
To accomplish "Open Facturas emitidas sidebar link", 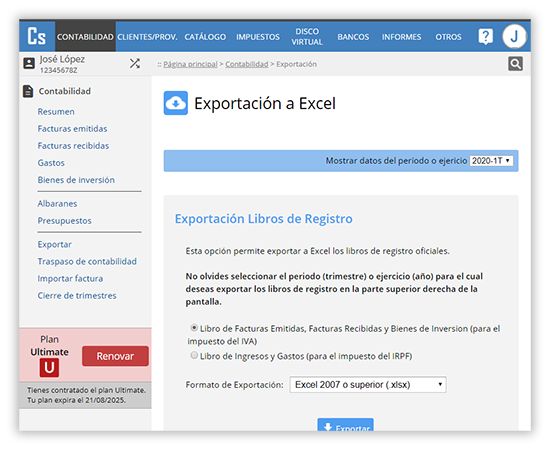I will coord(73,129).
